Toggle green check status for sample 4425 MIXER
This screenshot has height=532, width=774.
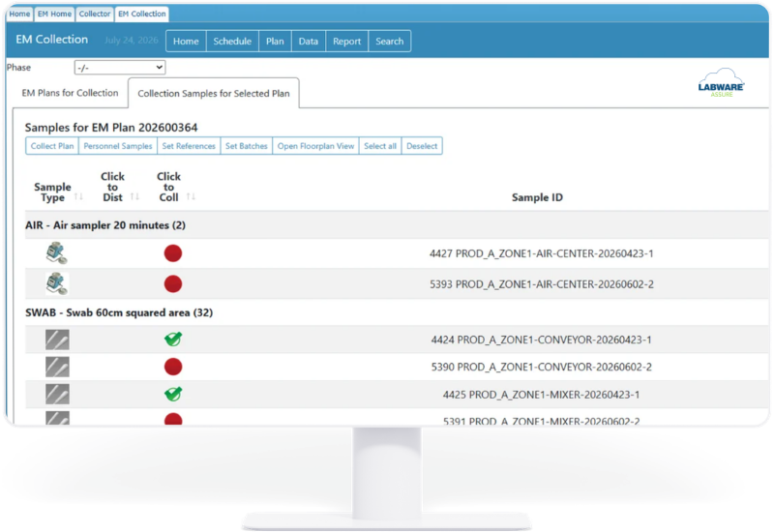click(x=173, y=394)
